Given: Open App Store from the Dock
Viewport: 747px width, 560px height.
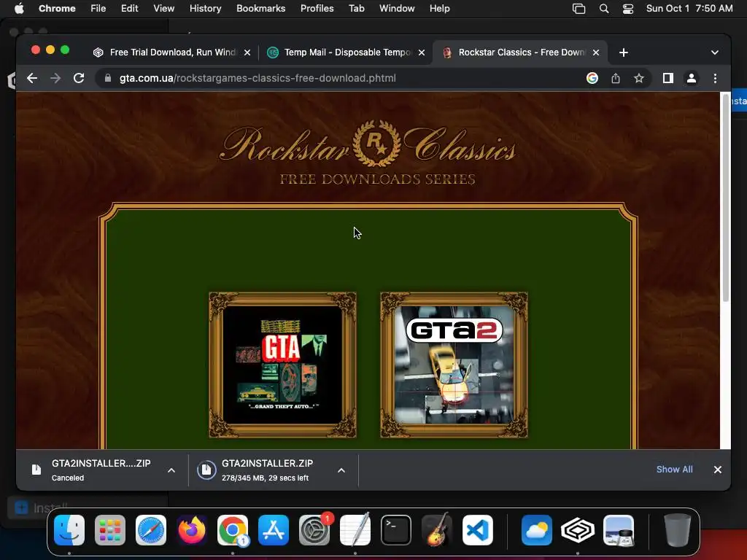Looking at the screenshot, I should (x=274, y=530).
